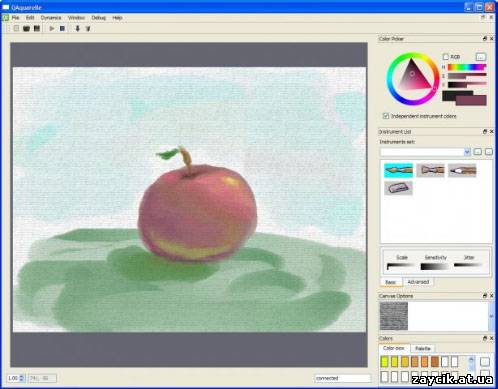Viewport: 498px width, 389px height.
Task: Click the zoom level spinner arrows
Action: click(x=22, y=378)
